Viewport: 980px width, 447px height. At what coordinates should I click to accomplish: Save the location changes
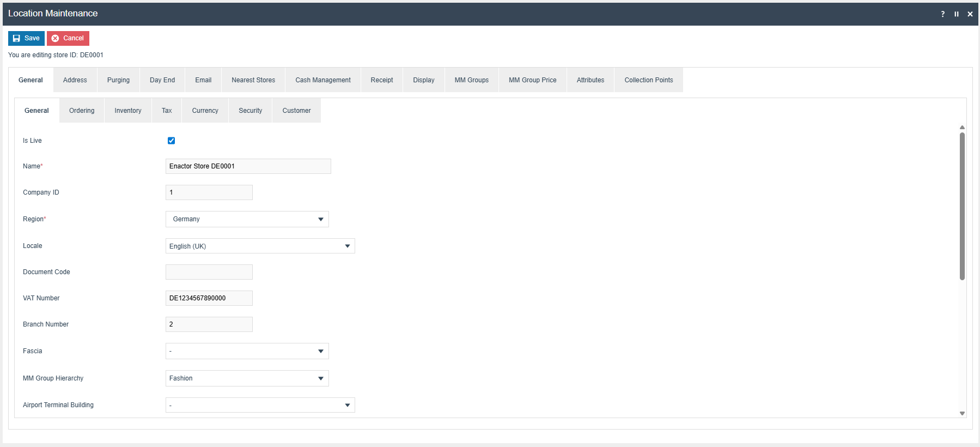pyautogui.click(x=26, y=38)
